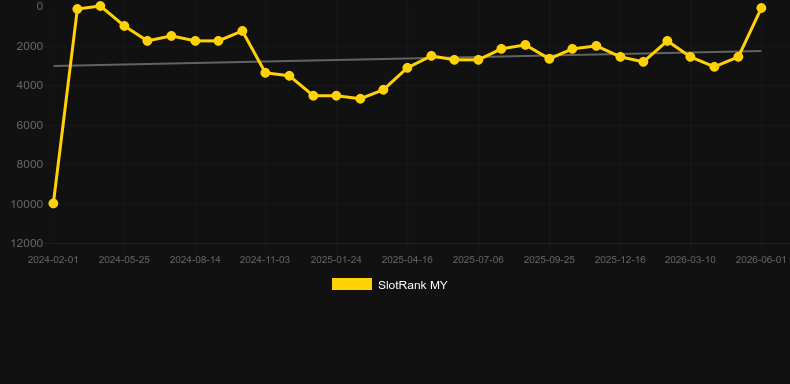Click the 2026-03-10 x-axis label
Image resolution: width=790 pixels, height=384 pixels.
click(690, 260)
